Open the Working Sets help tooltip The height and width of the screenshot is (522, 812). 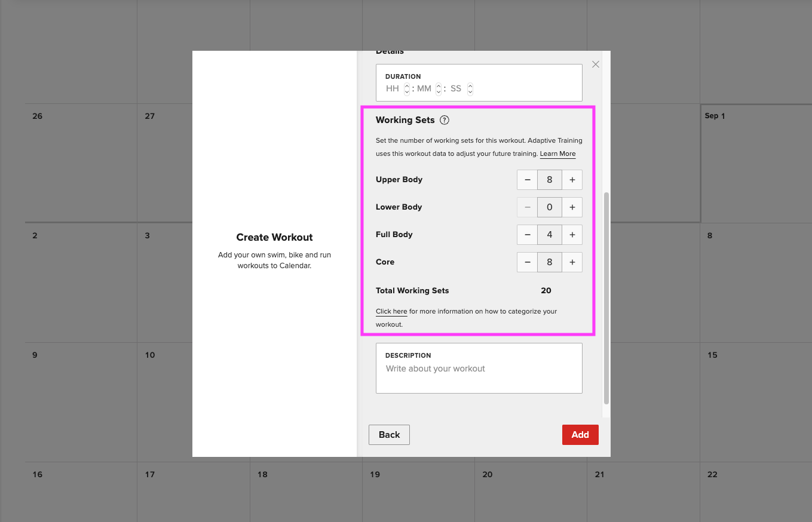click(x=444, y=120)
